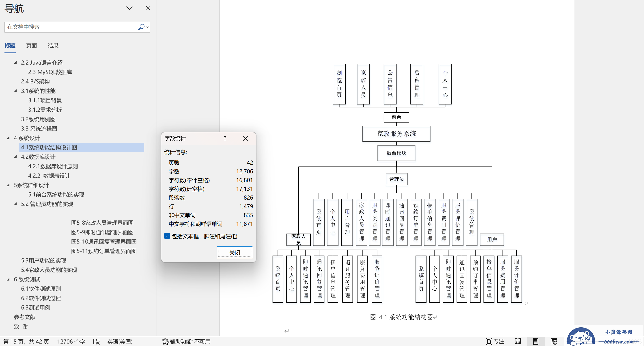This screenshot has height=346, width=644.
Task: Close the navigation pane
Action: point(148,8)
